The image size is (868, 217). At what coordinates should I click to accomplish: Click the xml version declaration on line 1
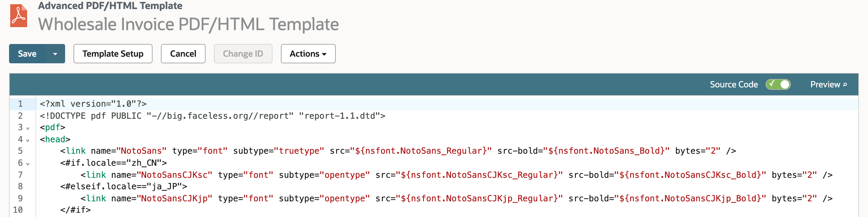[93, 104]
